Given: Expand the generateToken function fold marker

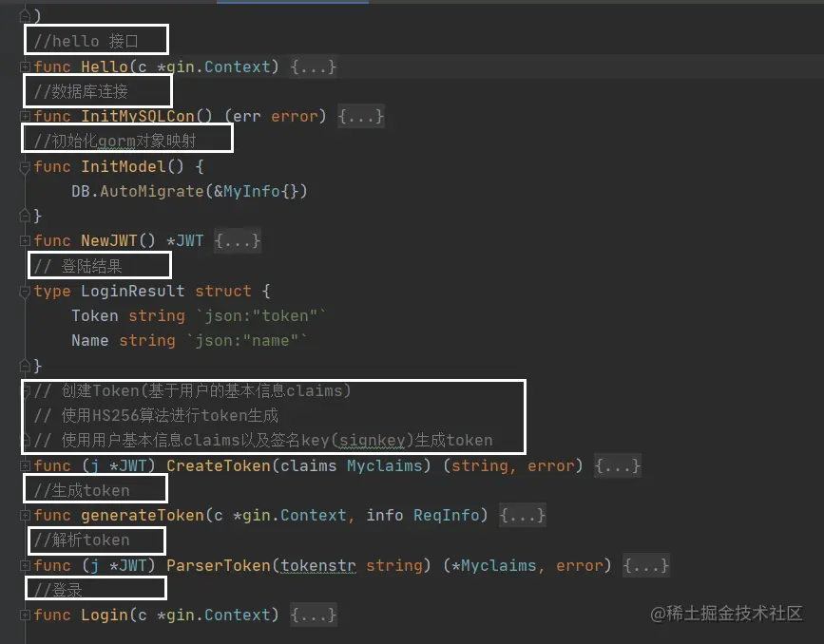Looking at the screenshot, I should tap(25, 515).
